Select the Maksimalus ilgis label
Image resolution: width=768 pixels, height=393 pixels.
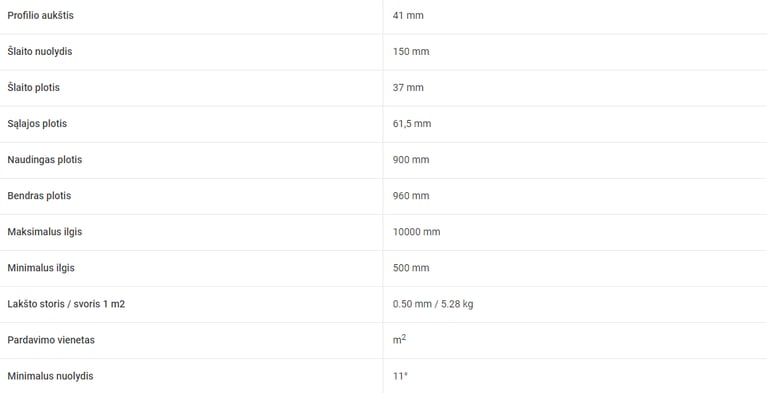45,232
